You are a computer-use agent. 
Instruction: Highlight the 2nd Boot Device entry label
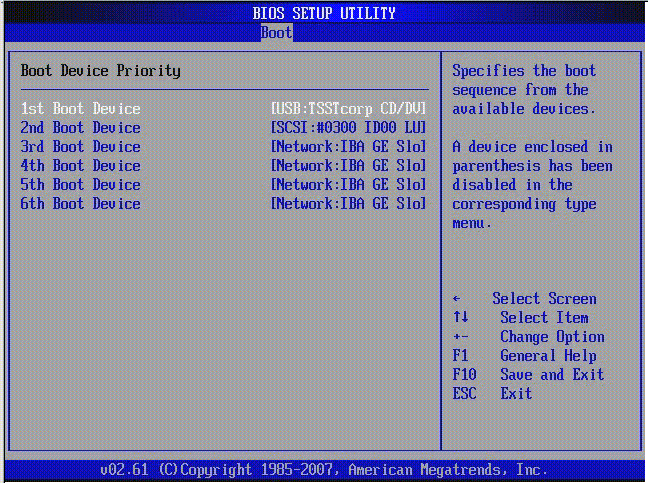81,128
